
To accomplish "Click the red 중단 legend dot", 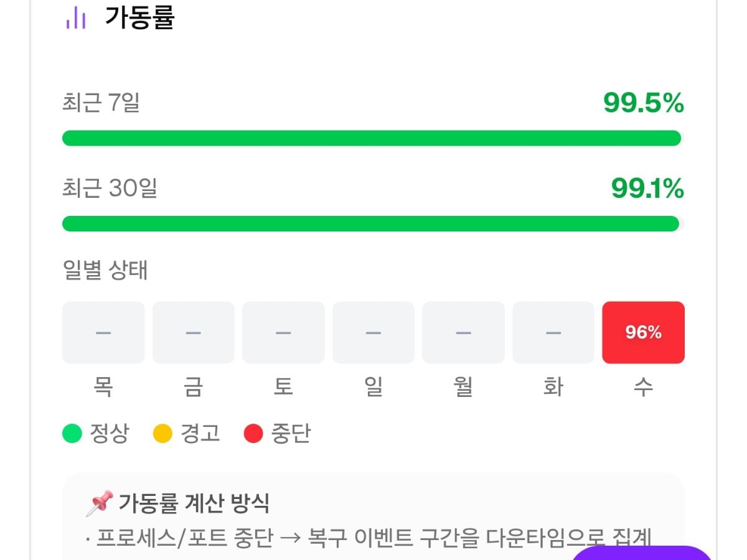I will [253, 433].
